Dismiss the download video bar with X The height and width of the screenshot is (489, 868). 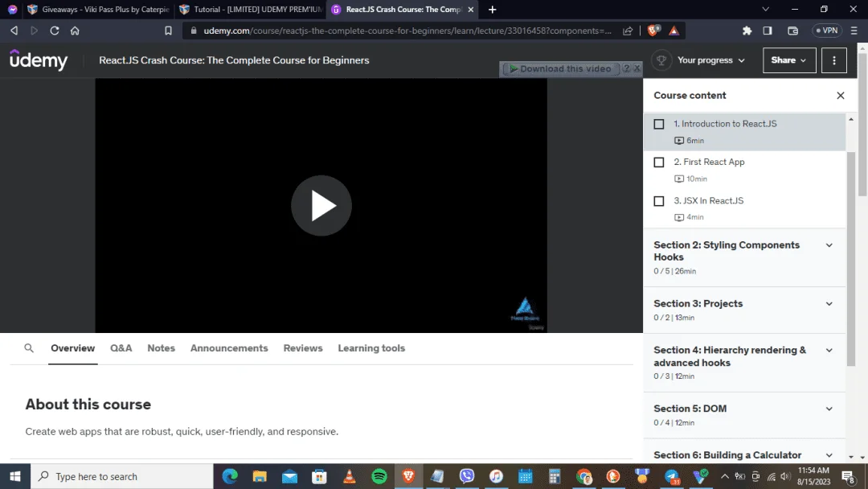click(637, 68)
